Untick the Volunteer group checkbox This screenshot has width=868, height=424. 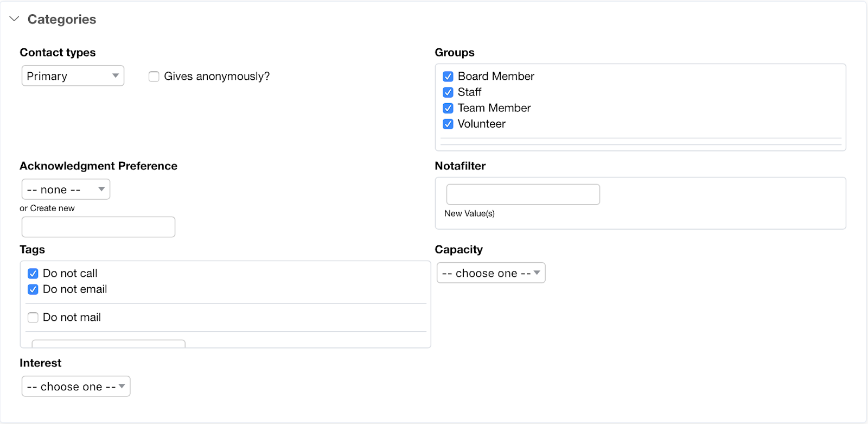(448, 124)
